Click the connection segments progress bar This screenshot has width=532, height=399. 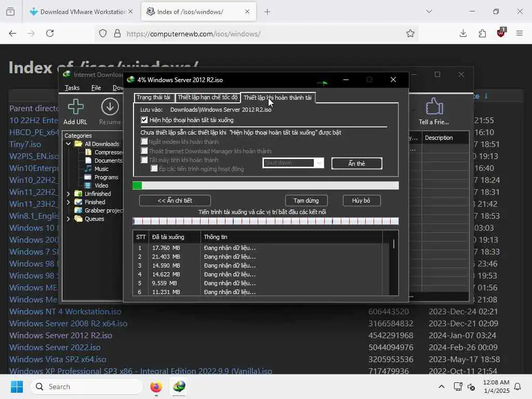click(265, 221)
